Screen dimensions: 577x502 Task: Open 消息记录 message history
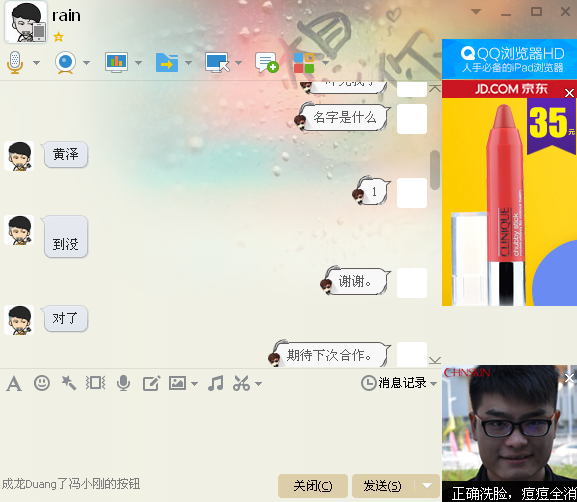pos(393,383)
